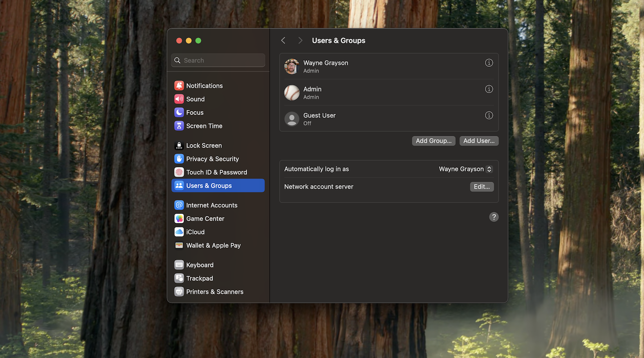This screenshot has width=644, height=358.
Task: Show info for Wayne Grayson account
Action: pos(489,63)
